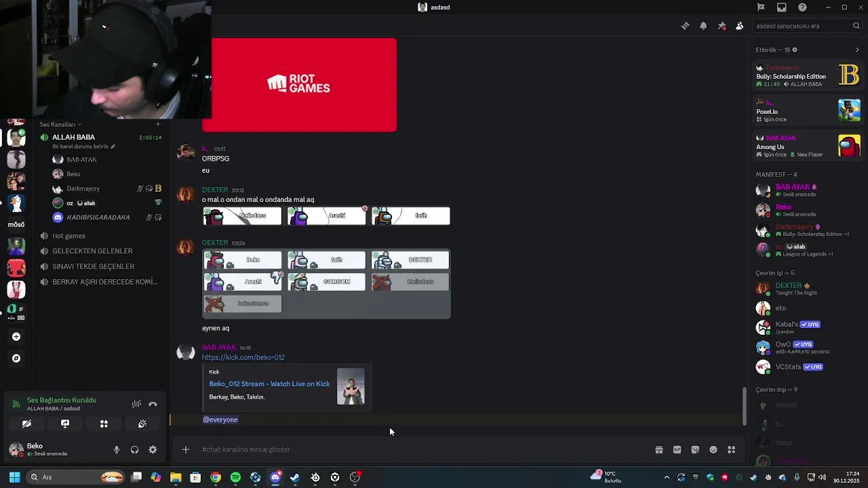The height and width of the screenshot is (488, 868).
Task: Set channel status 'Bir kanal durumu belirle'
Action: click(x=84, y=146)
